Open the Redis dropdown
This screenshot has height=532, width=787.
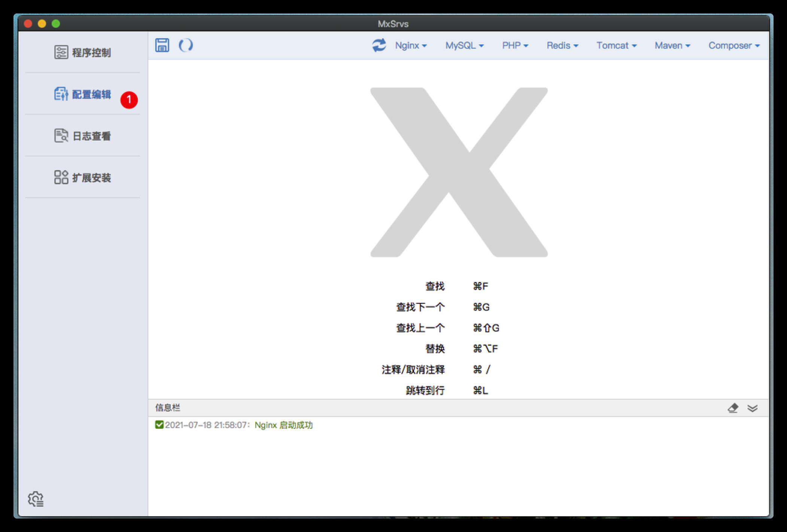562,46
